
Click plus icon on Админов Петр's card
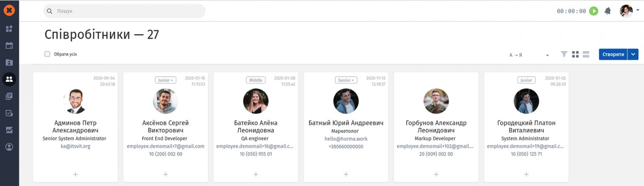click(x=75, y=174)
